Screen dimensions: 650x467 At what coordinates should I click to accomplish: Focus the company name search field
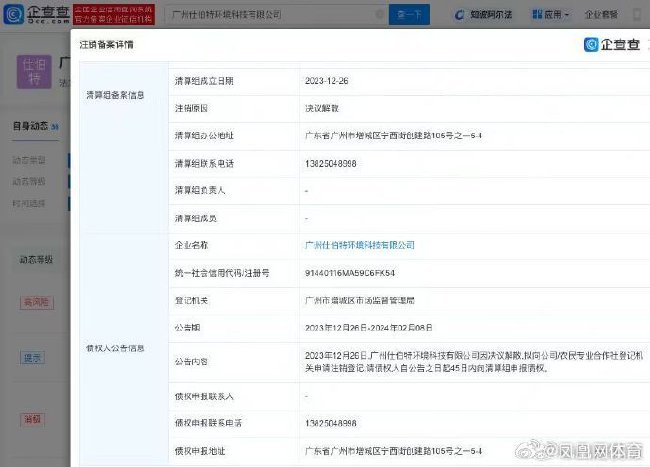click(x=274, y=15)
